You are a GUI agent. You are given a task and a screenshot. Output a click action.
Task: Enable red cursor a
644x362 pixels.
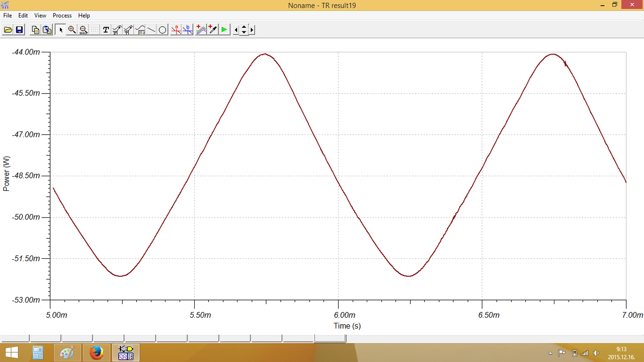click(176, 30)
